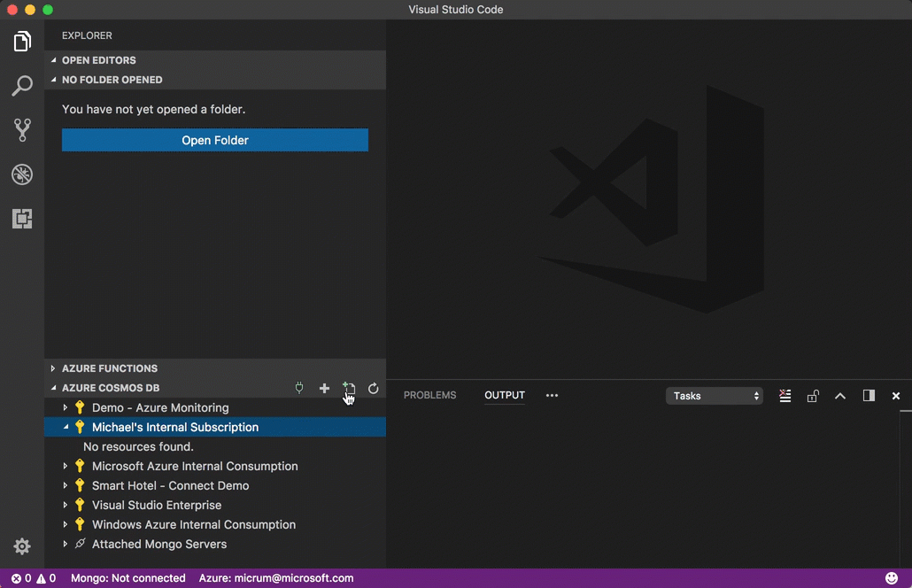The width and height of the screenshot is (912, 588).
Task: Close the output panel
Action: tap(896, 396)
